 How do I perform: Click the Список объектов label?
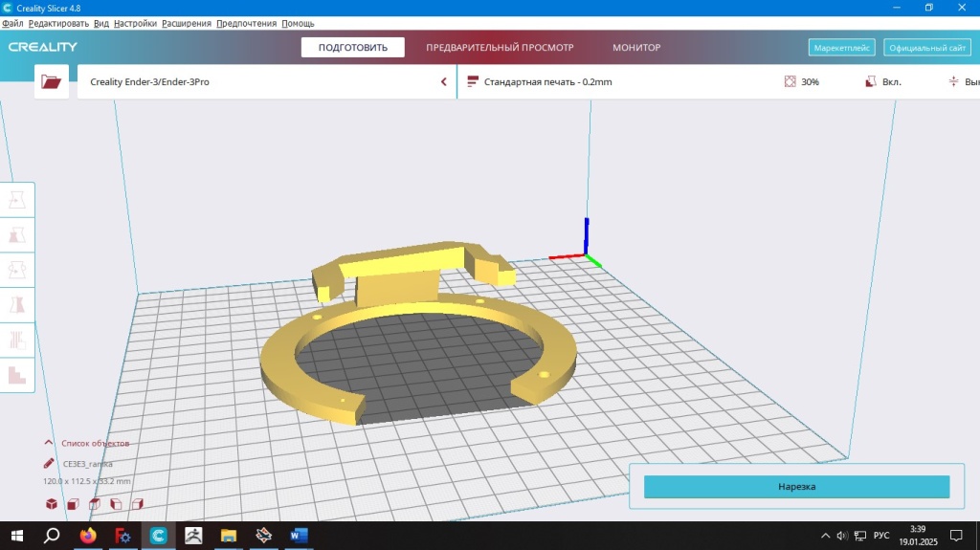(95, 443)
